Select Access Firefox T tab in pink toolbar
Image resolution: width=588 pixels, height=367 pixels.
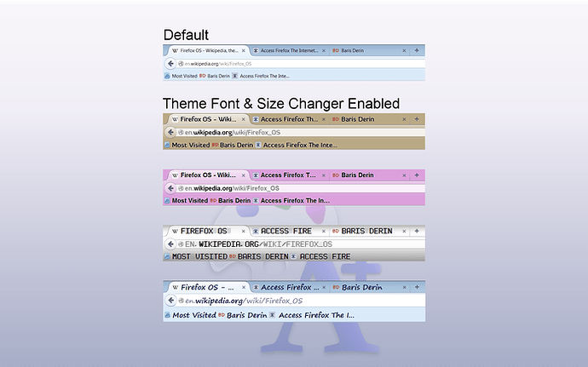pyautogui.click(x=290, y=175)
